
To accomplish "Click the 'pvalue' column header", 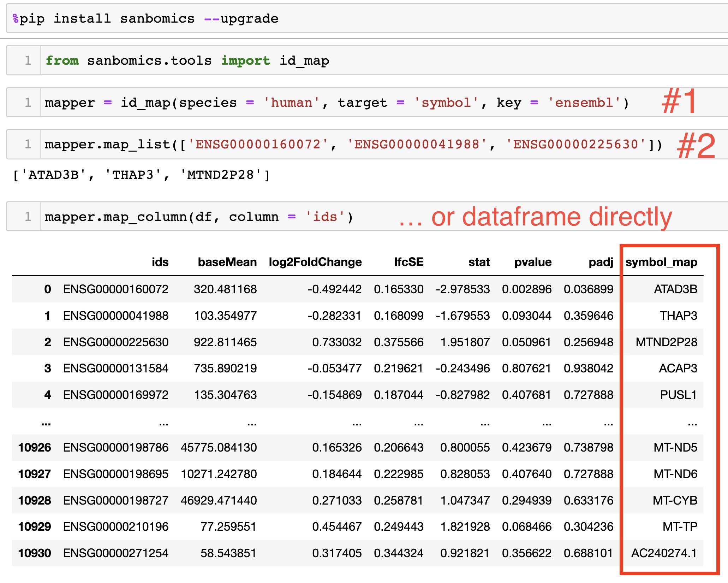I will point(533,262).
